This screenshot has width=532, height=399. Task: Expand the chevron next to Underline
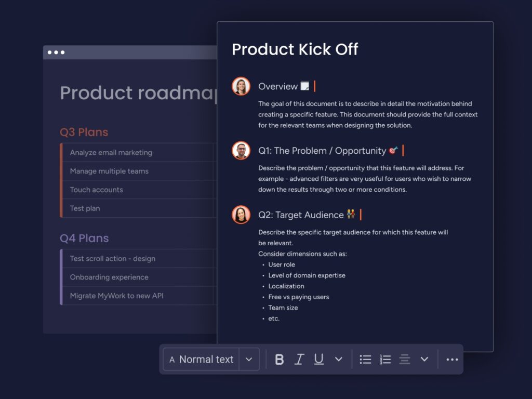click(x=339, y=359)
